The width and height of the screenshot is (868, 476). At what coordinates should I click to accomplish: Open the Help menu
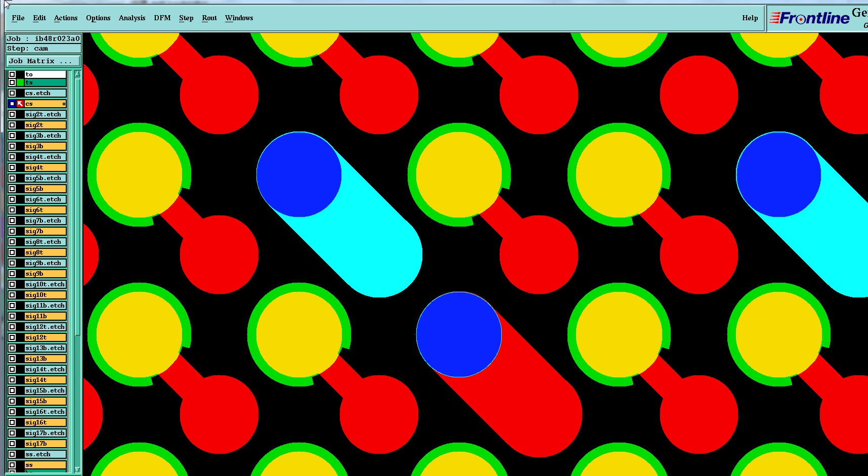point(750,18)
